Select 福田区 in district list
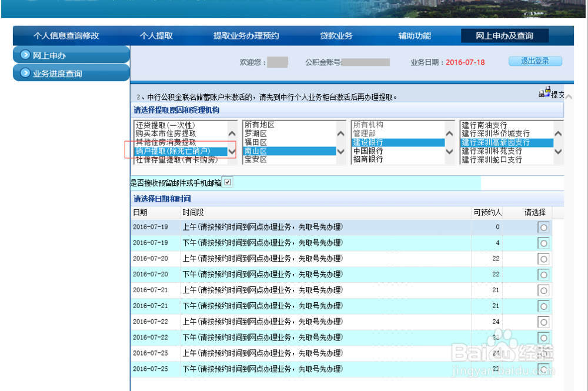Image resolution: width=588 pixels, height=391 pixels. [x=289, y=142]
